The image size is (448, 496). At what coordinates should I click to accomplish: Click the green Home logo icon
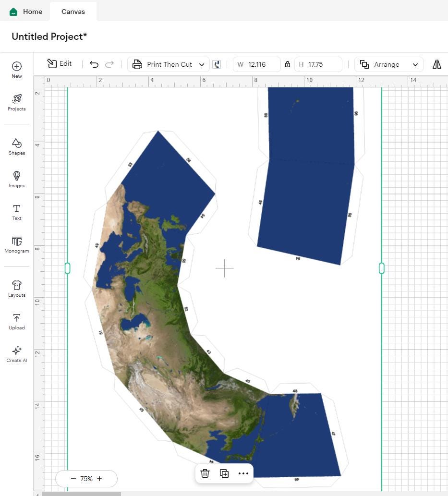13,12
